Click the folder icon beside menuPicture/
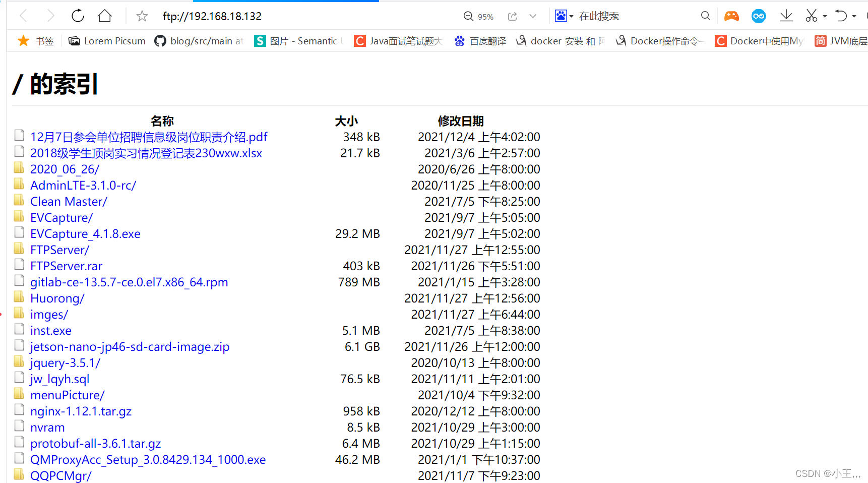Image resolution: width=868 pixels, height=483 pixels. 19,393
